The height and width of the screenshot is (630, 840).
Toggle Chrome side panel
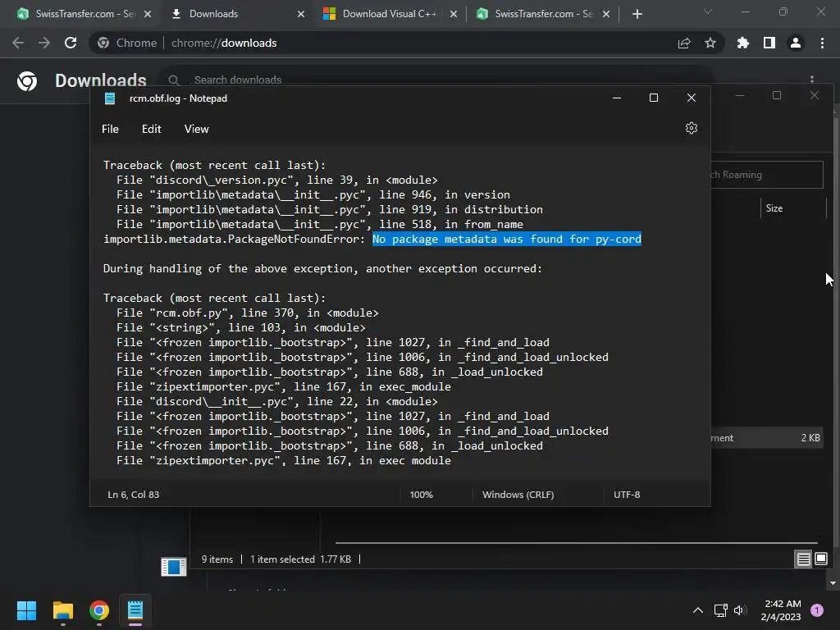[x=769, y=43]
